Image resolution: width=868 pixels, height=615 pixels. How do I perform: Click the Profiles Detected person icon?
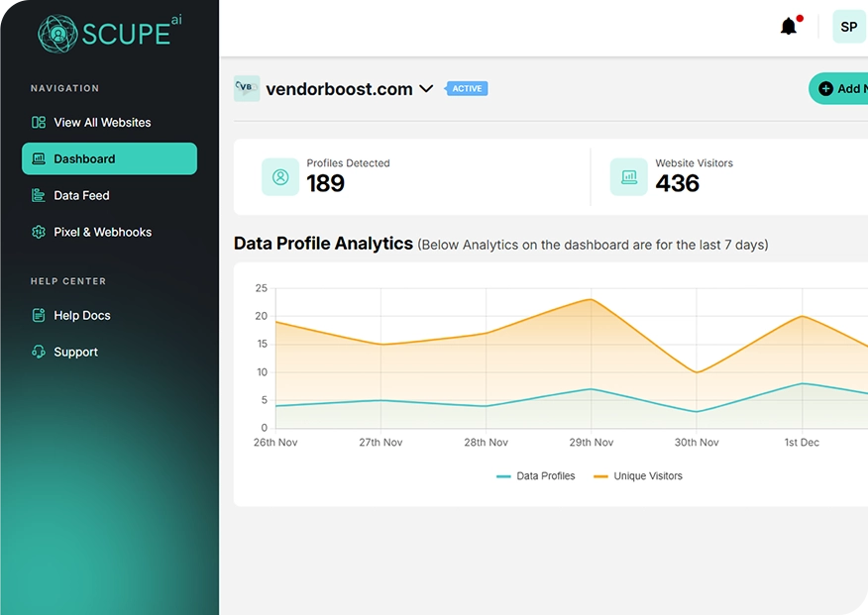[x=280, y=177]
